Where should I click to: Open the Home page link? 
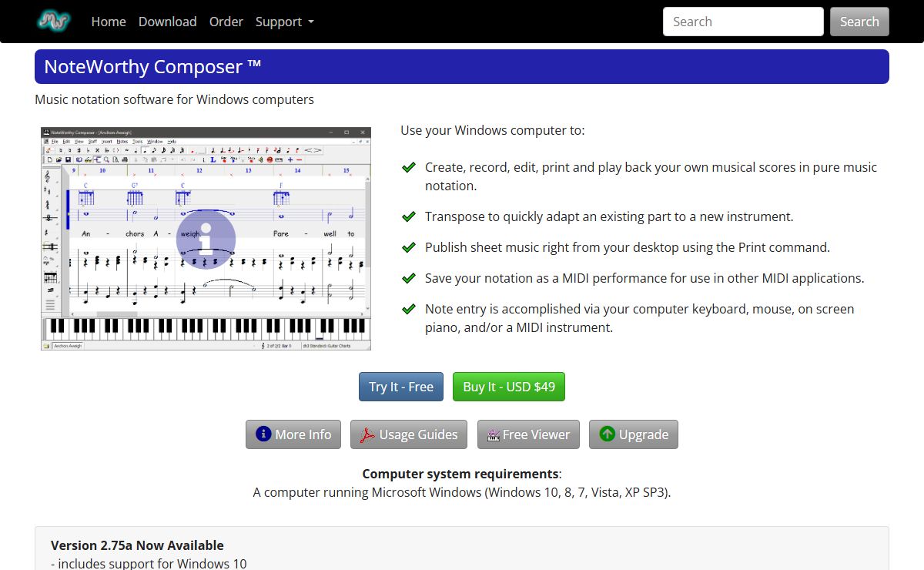point(109,22)
